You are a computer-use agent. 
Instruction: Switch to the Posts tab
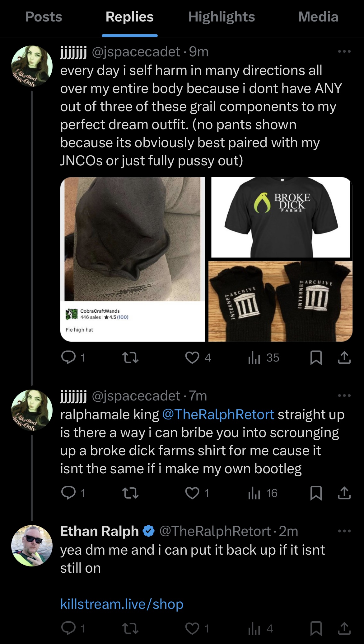click(x=44, y=17)
